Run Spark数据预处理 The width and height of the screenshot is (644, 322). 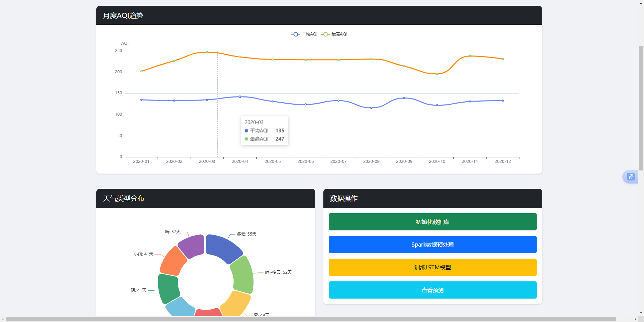432,245
